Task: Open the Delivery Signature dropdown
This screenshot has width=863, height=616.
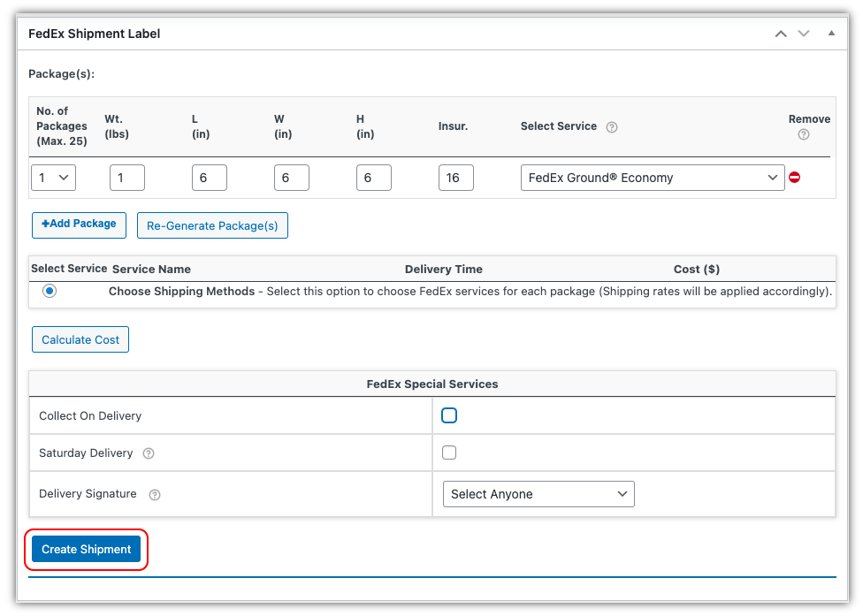Action: [x=538, y=494]
